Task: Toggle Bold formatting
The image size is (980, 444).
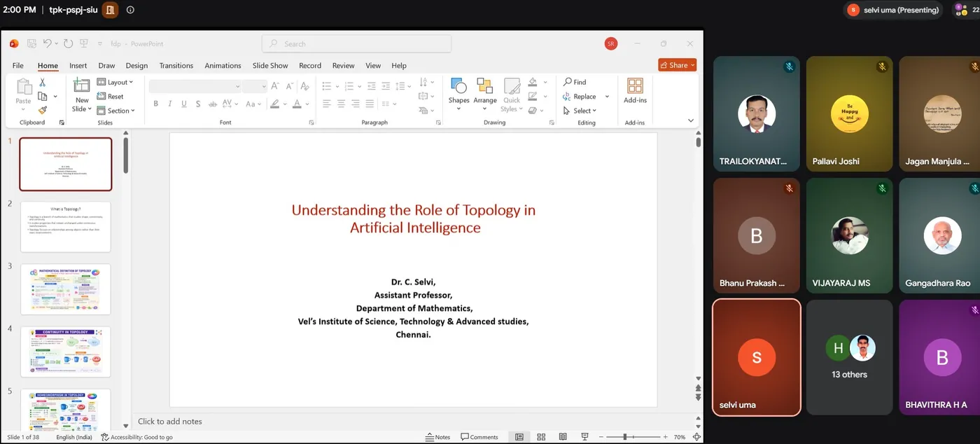Action: (155, 104)
